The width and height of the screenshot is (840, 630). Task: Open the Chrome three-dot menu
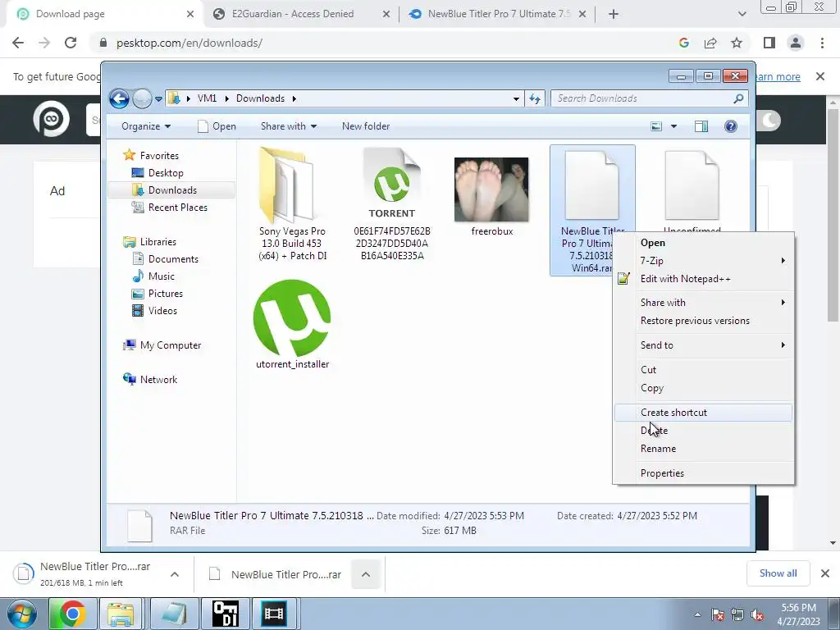[822, 43]
